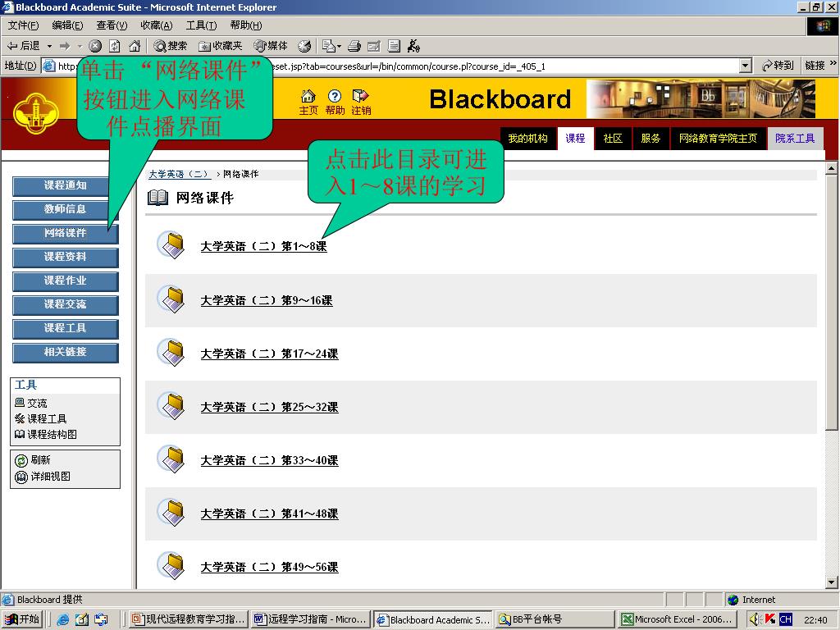Click the 课程工具 sidebar button

66,328
